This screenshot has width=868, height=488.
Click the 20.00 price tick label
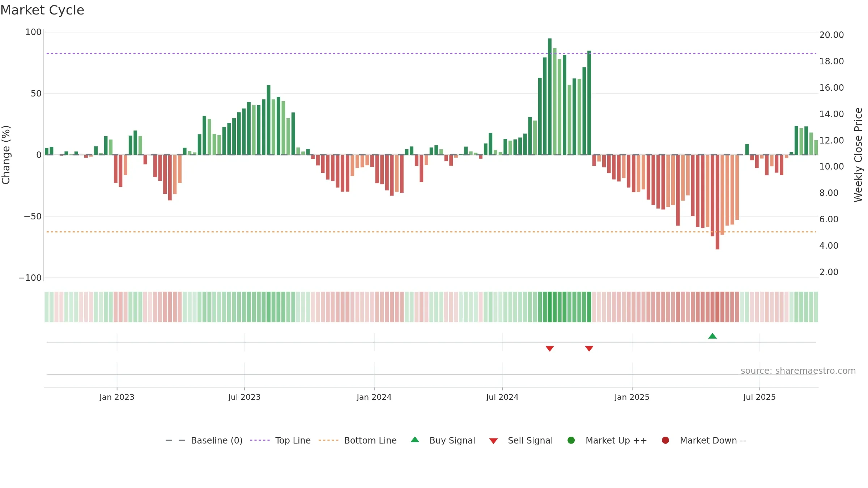pyautogui.click(x=831, y=35)
